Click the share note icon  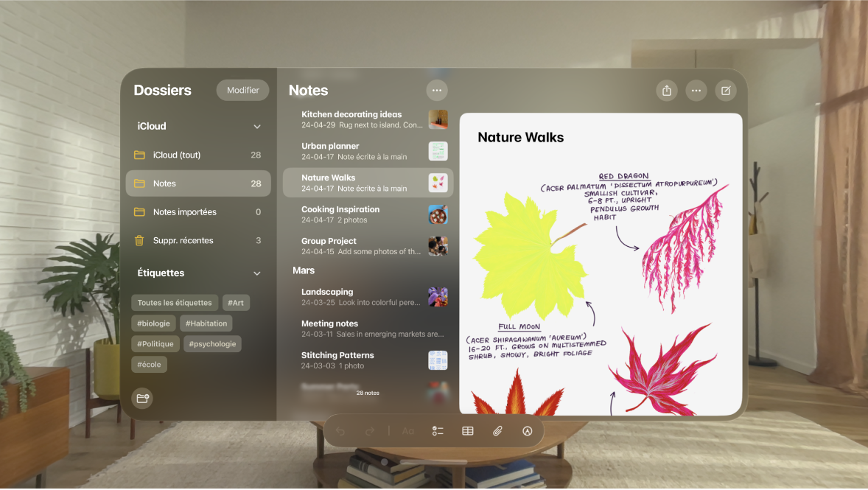point(667,90)
